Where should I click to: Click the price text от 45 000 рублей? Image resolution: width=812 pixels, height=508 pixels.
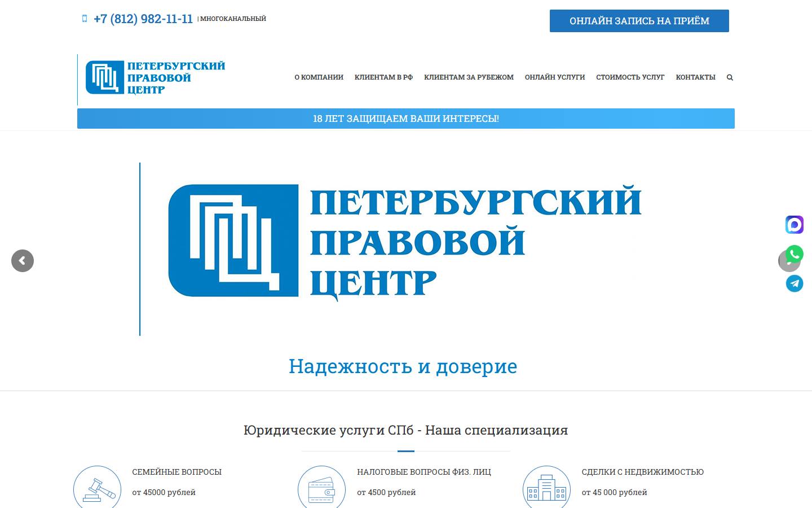click(x=615, y=492)
